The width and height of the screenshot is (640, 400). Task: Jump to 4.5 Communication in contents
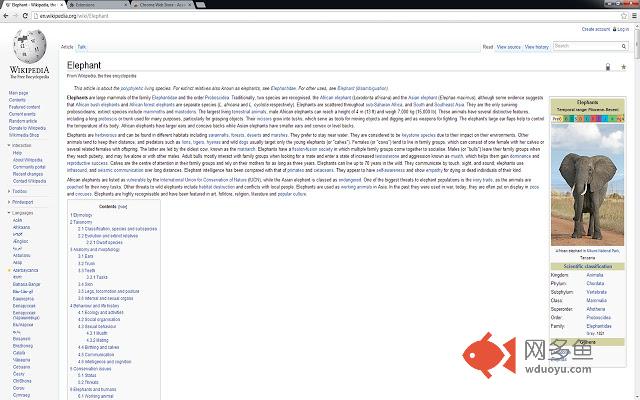tap(96, 355)
